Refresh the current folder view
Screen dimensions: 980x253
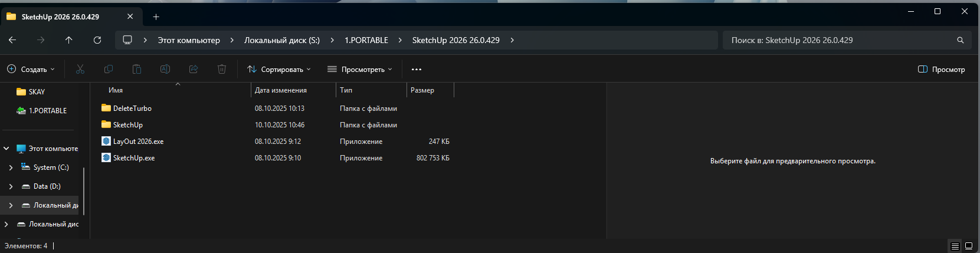point(97,40)
